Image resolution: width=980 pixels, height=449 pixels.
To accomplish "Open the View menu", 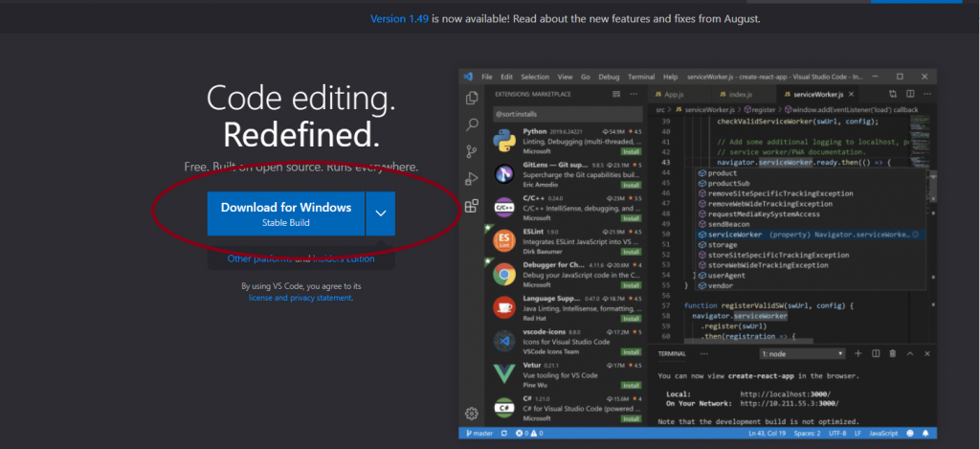I will pos(565,77).
